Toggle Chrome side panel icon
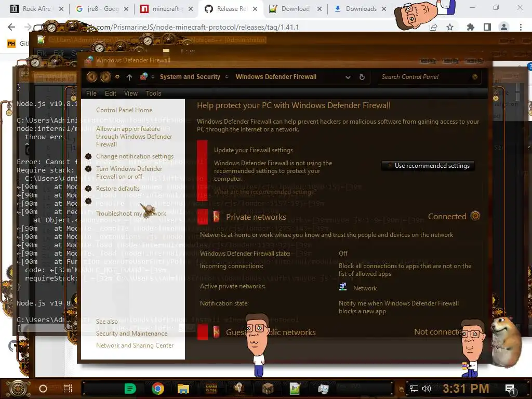Screen dimensions: 532x399 [x=487, y=27]
